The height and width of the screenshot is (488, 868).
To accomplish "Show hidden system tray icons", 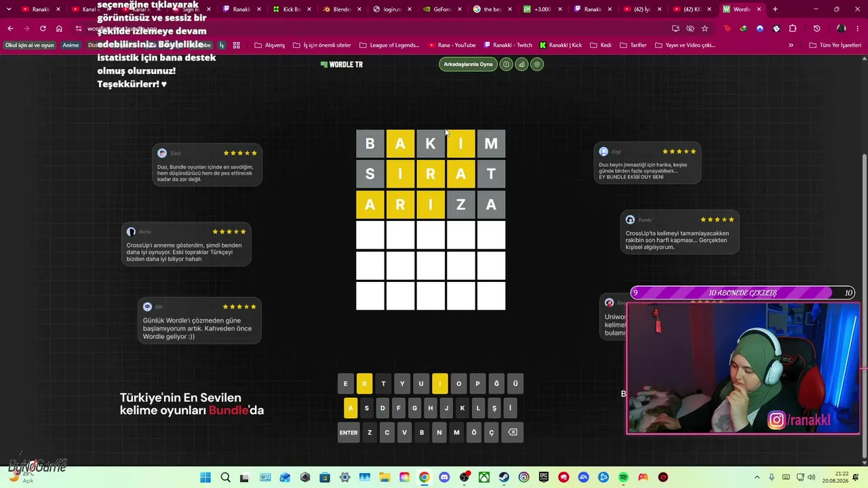I will pyautogui.click(x=757, y=477).
